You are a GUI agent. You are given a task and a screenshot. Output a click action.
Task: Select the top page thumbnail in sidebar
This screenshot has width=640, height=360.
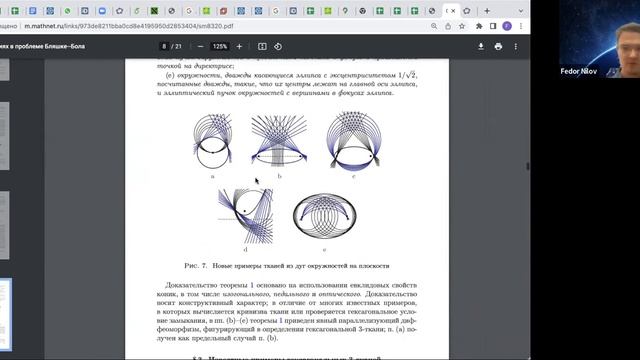4,69
